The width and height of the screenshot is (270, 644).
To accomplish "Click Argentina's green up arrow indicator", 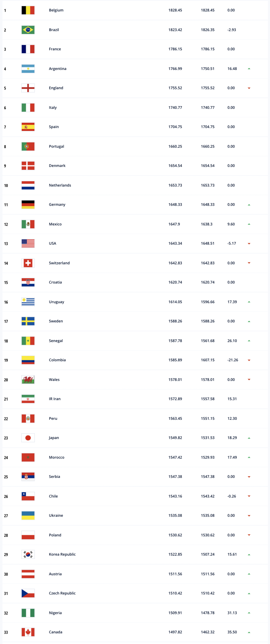I will click(249, 69).
